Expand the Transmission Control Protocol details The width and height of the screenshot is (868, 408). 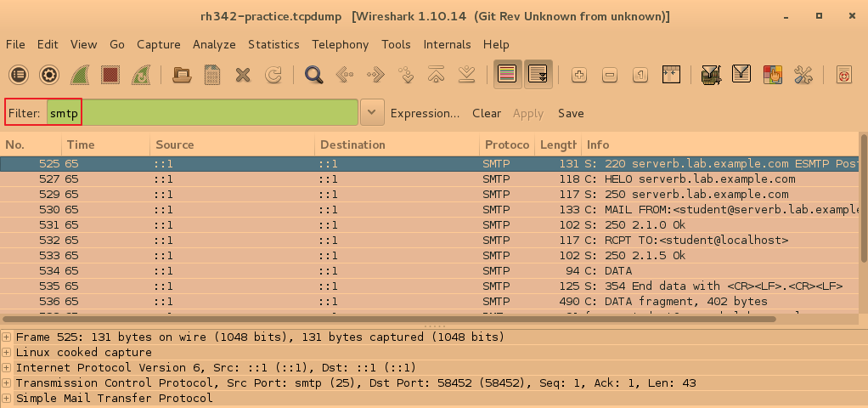point(8,383)
